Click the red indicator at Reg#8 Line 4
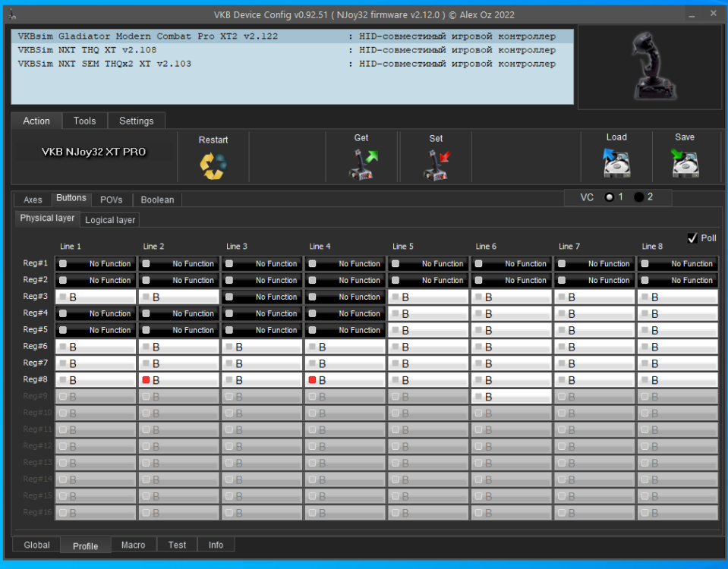 coord(313,380)
